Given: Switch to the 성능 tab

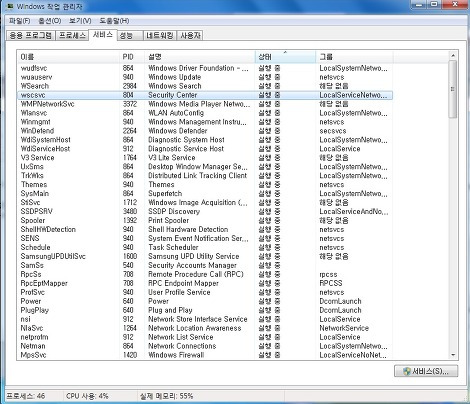Looking at the screenshot, I should click(130, 35).
